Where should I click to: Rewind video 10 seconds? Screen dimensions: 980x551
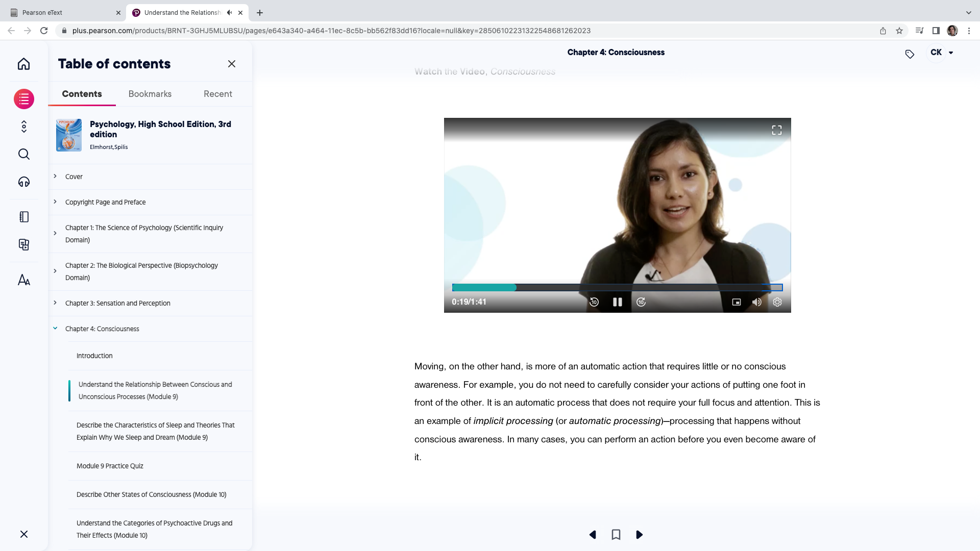pyautogui.click(x=594, y=302)
